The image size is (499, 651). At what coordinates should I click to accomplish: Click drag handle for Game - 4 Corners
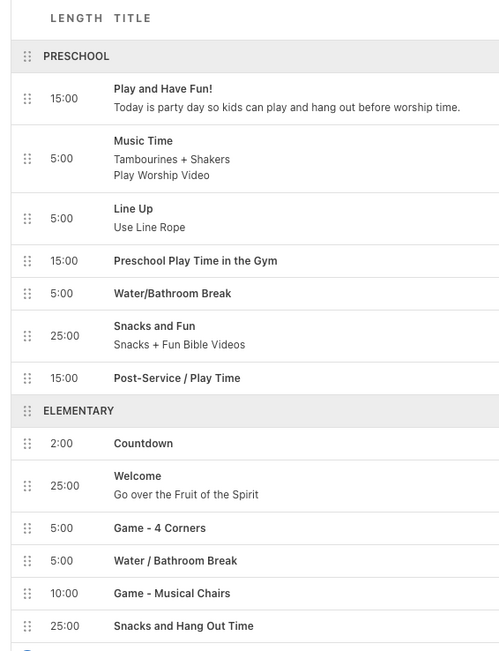[x=27, y=528]
